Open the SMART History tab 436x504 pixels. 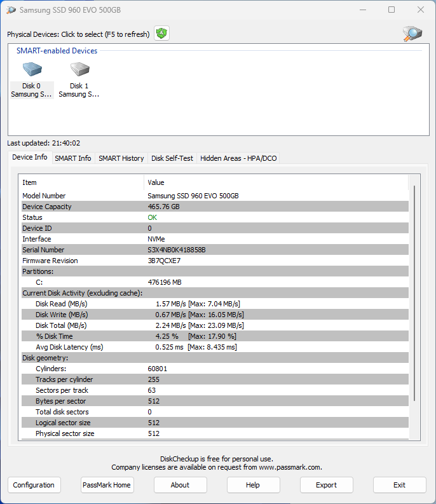121,158
